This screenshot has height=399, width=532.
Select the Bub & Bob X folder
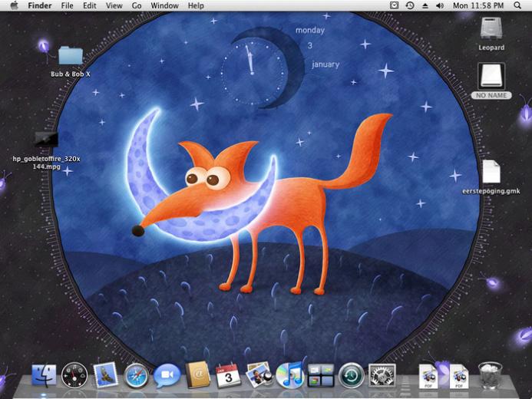click(x=71, y=55)
